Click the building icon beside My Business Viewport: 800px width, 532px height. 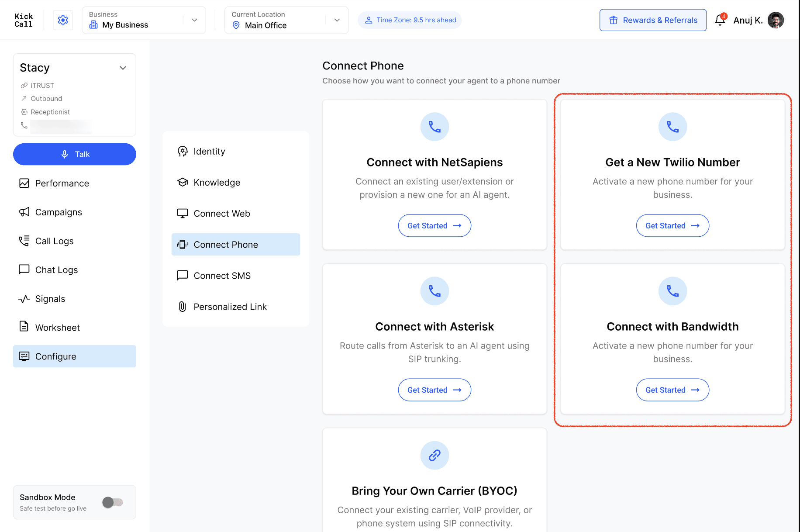pos(93,25)
